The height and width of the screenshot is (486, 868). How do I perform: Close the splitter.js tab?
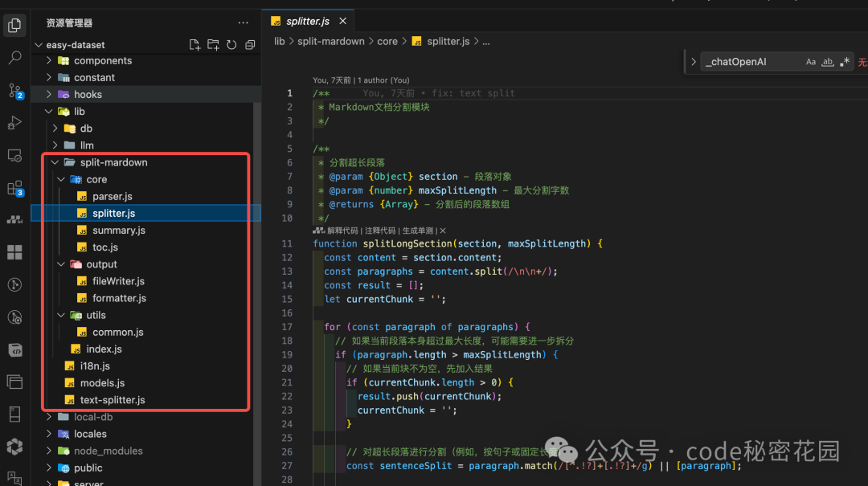point(342,21)
